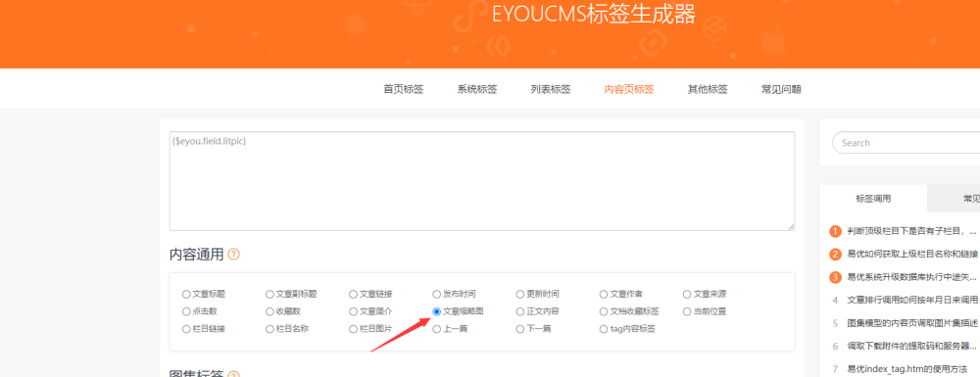Open article 易优系统升级数据库执行中途失
Viewport: 980px width, 377px height.
[911, 277]
